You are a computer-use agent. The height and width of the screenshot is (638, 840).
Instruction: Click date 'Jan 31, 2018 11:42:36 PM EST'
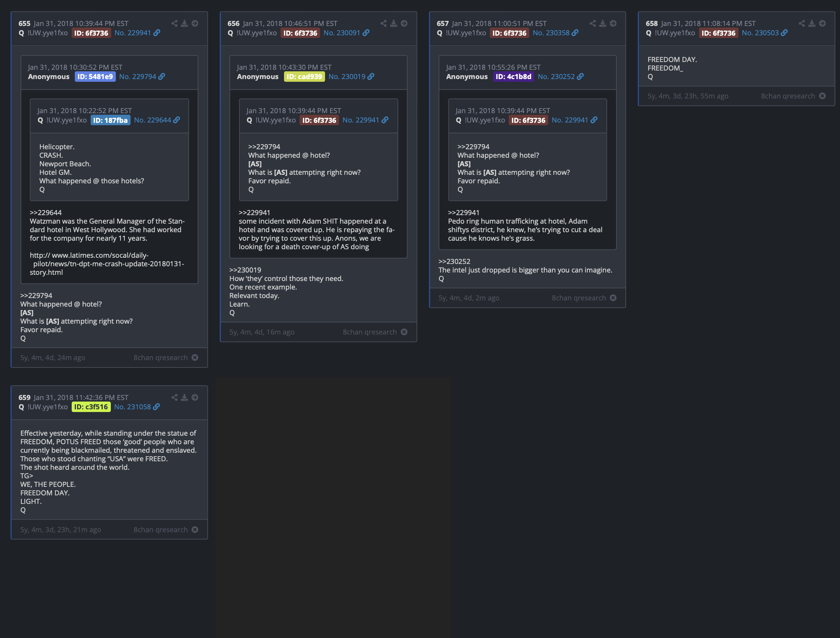point(81,398)
